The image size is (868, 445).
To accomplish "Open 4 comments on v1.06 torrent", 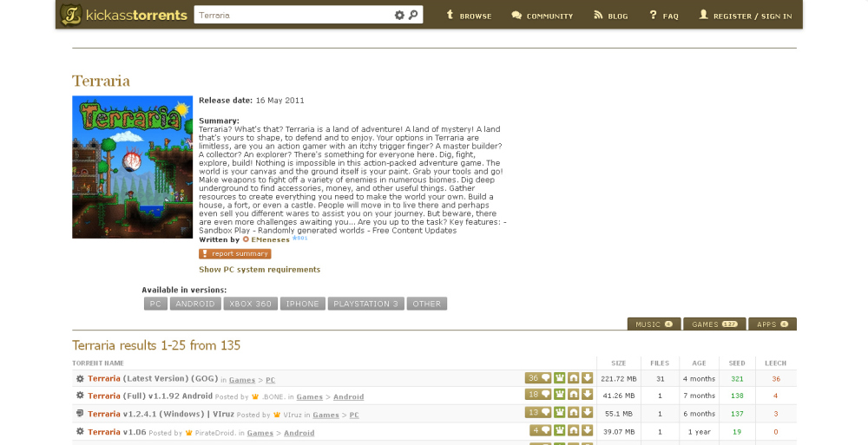I will point(540,430).
